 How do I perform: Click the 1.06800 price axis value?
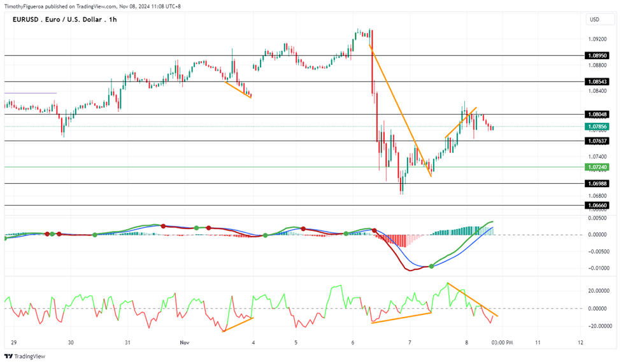click(x=597, y=196)
